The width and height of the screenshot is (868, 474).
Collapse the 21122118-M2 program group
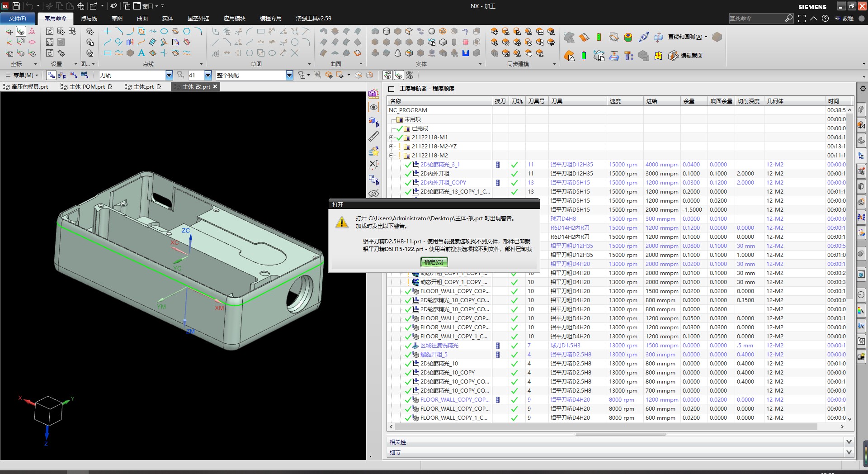point(391,155)
